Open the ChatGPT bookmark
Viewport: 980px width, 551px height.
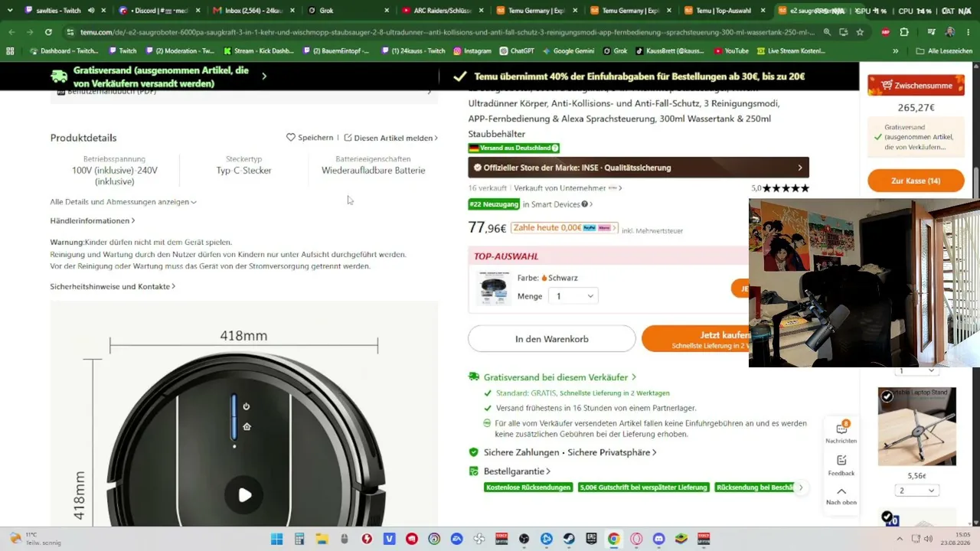(x=517, y=51)
